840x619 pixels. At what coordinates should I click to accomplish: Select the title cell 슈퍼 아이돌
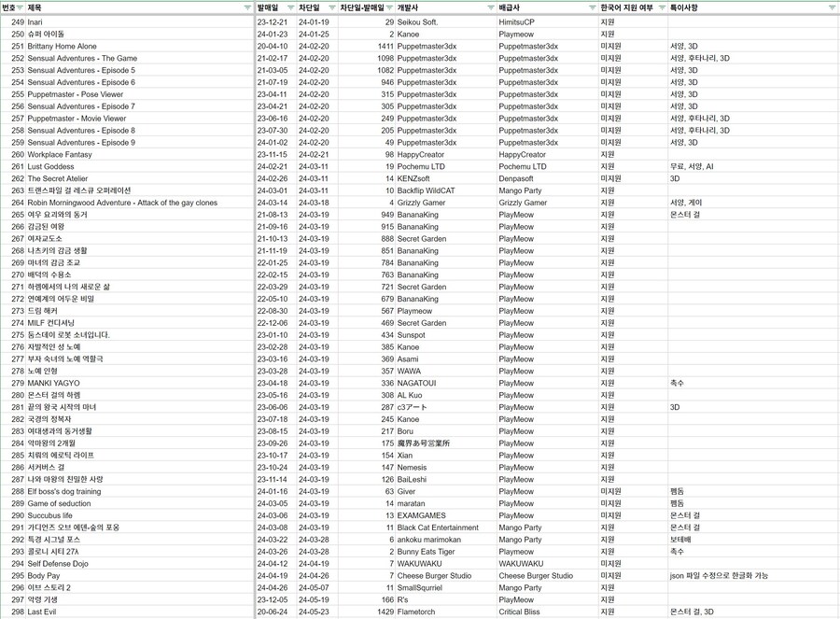click(x=141, y=34)
